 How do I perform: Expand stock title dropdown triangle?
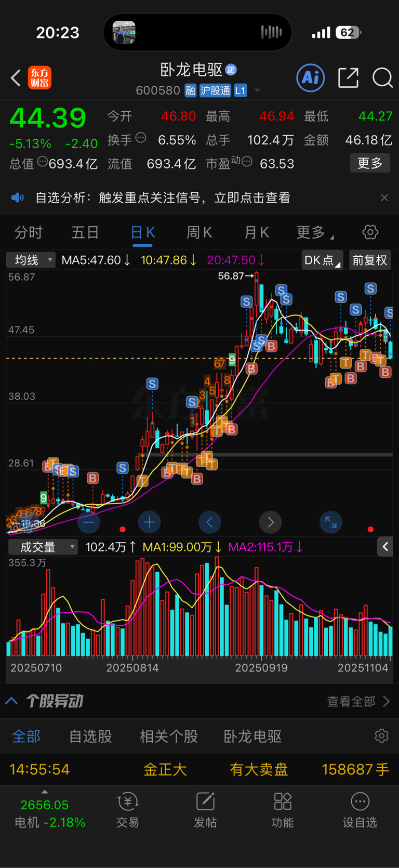coord(257,91)
